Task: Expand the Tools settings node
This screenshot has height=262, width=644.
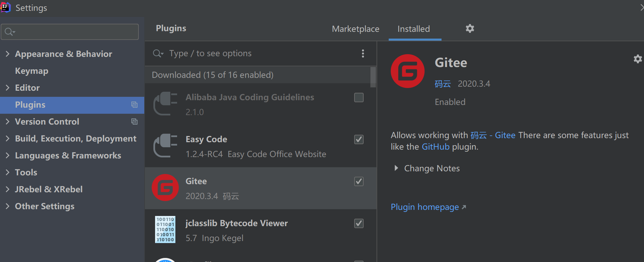Action: (x=7, y=172)
